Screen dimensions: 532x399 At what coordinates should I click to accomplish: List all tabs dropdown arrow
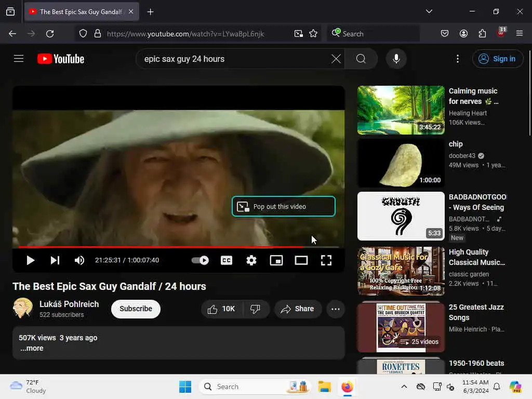(429, 11)
